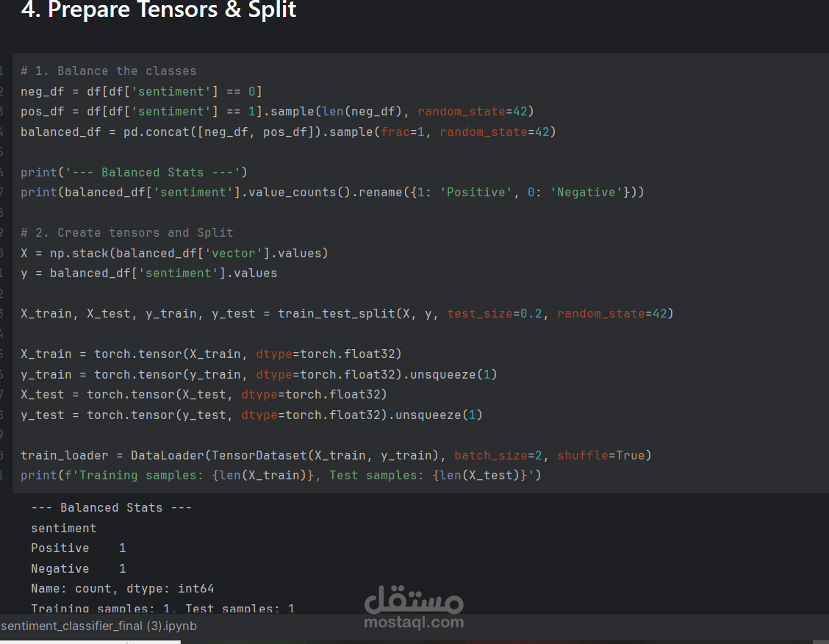Select the '4. Prepare Tensors & Split' heading

(159, 10)
